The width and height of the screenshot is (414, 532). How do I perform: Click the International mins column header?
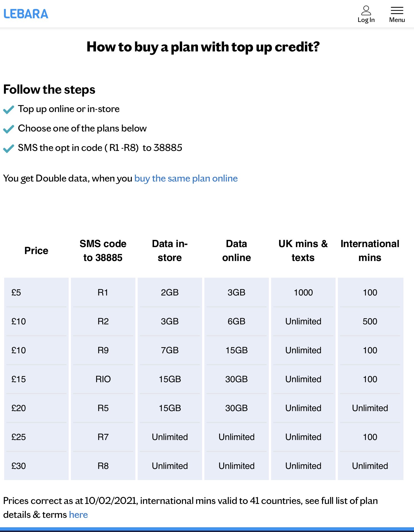pos(370,251)
